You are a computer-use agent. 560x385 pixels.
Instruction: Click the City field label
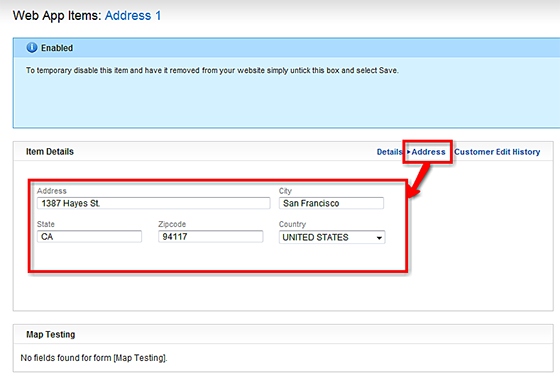tap(285, 191)
